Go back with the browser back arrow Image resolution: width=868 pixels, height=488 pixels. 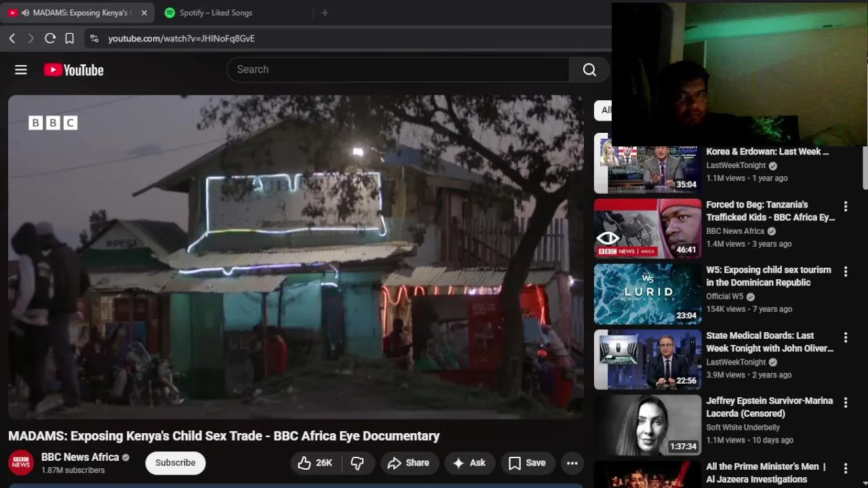pos(12,39)
